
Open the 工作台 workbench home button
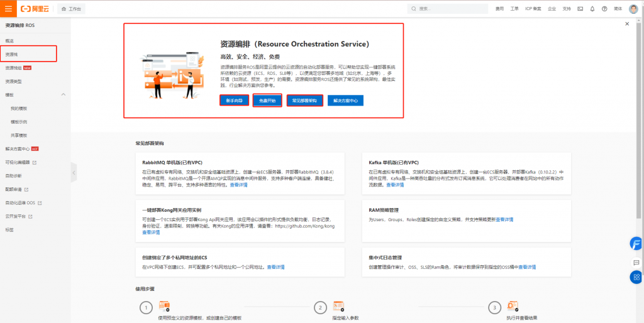[72, 9]
